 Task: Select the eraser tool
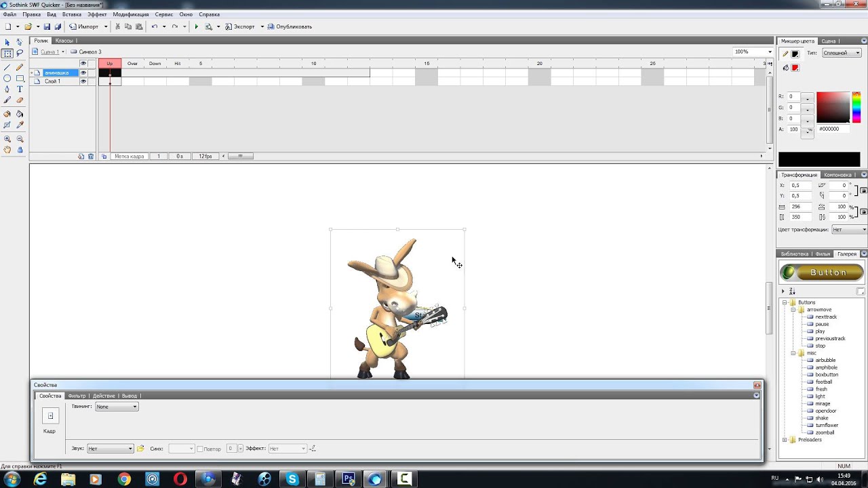[x=20, y=100]
